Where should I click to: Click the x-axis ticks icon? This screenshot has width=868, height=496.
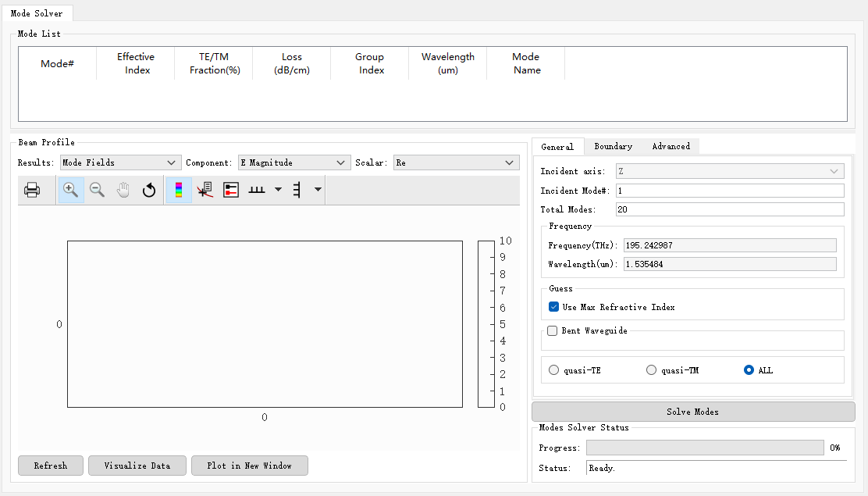(x=257, y=190)
